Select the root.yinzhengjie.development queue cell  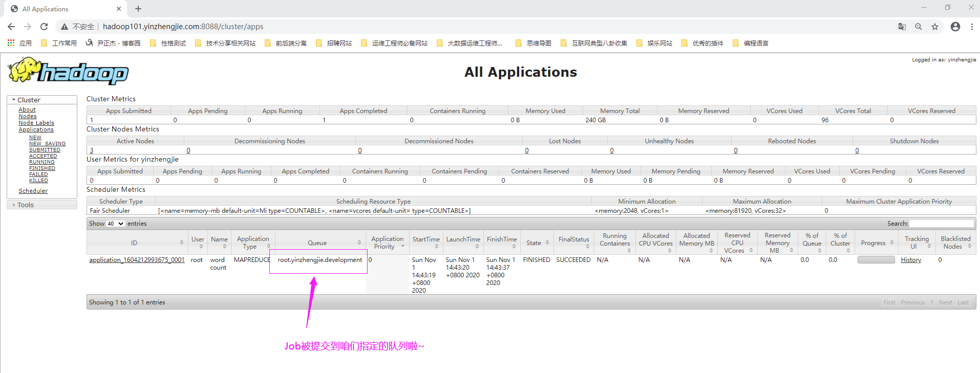320,260
